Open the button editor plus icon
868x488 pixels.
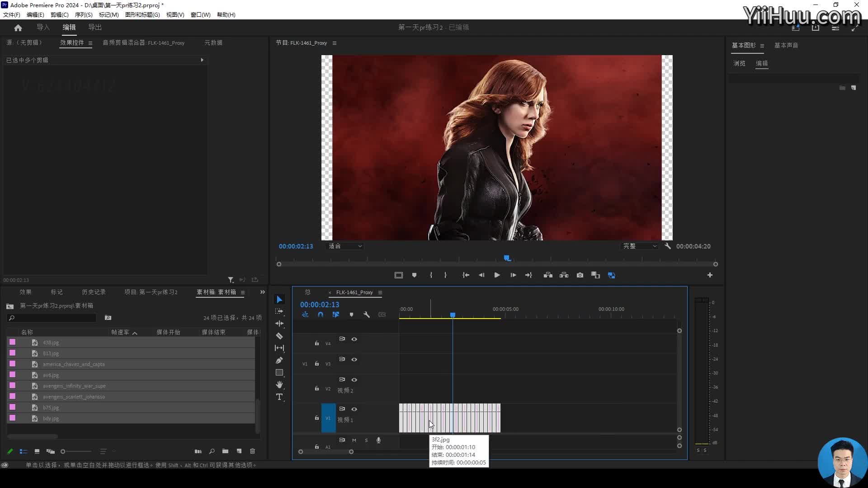710,275
